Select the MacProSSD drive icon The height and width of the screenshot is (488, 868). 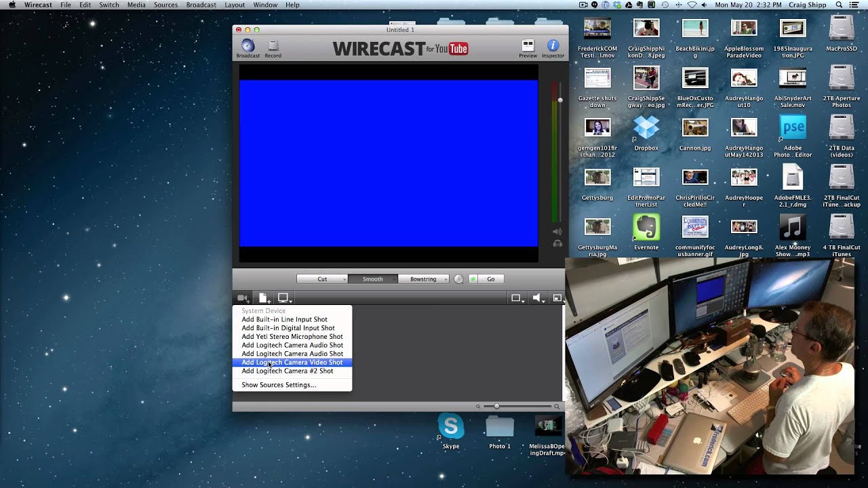842,28
